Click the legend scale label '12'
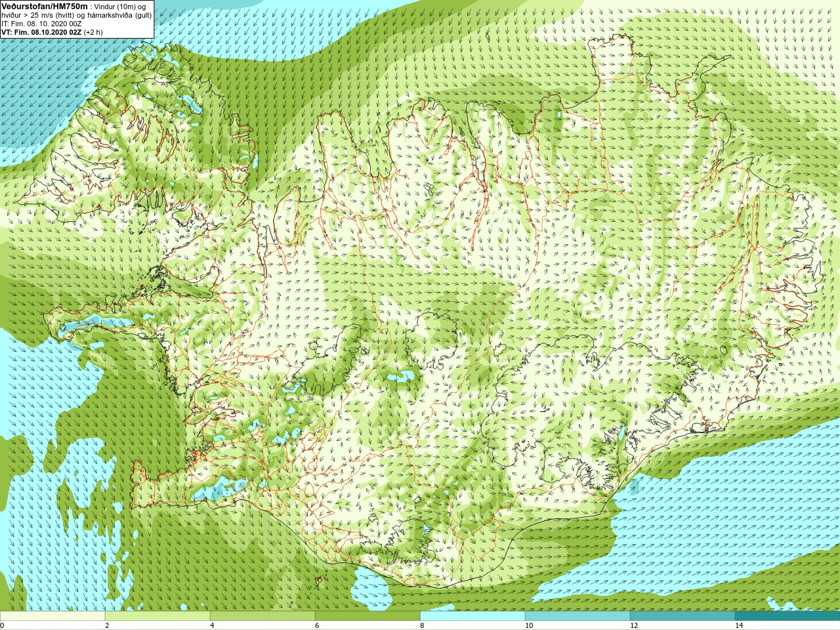The image size is (840, 630). click(x=634, y=625)
